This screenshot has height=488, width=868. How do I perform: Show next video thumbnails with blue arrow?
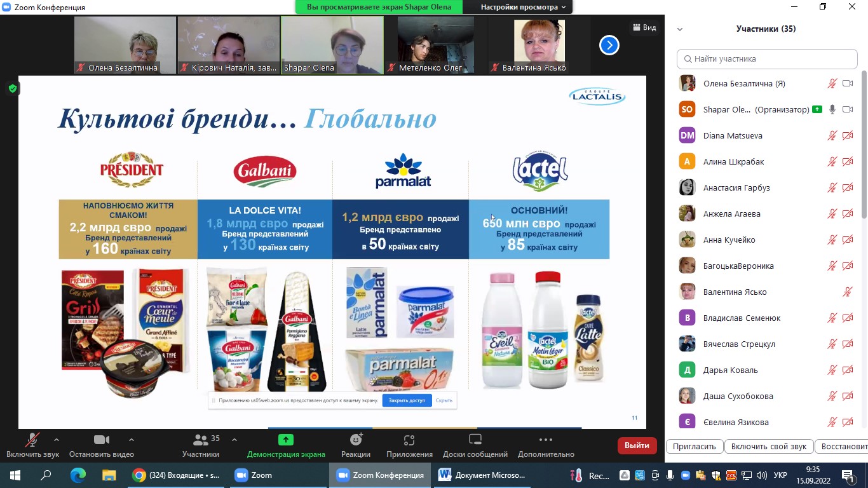(609, 45)
